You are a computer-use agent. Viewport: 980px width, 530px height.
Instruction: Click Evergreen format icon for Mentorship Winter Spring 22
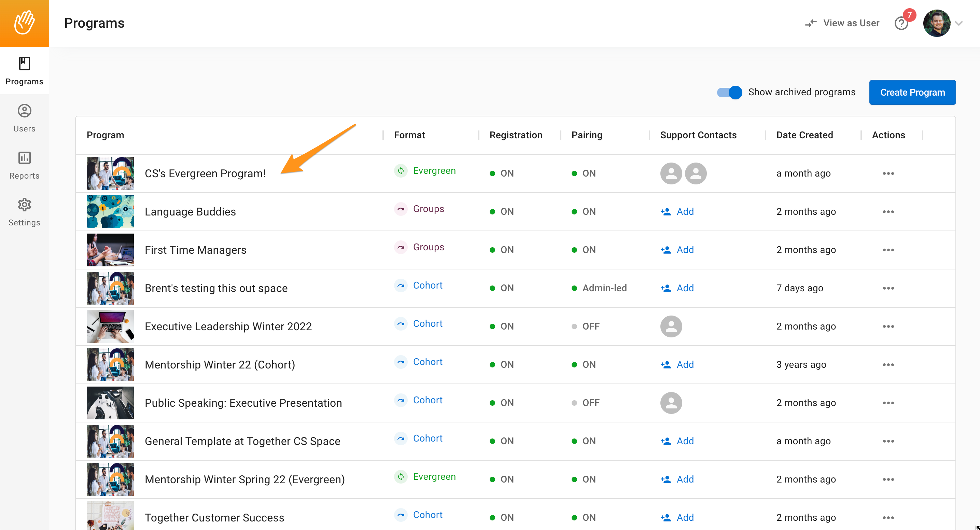pyautogui.click(x=401, y=477)
